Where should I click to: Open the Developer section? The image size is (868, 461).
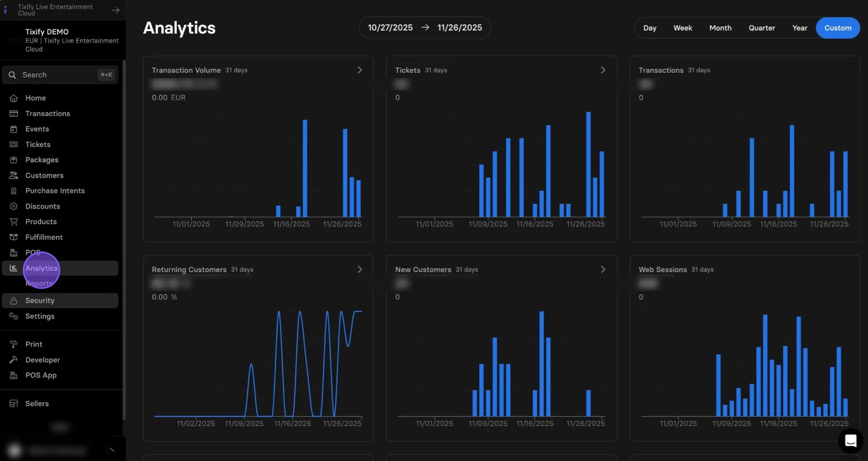pyautogui.click(x=43, y=360)
